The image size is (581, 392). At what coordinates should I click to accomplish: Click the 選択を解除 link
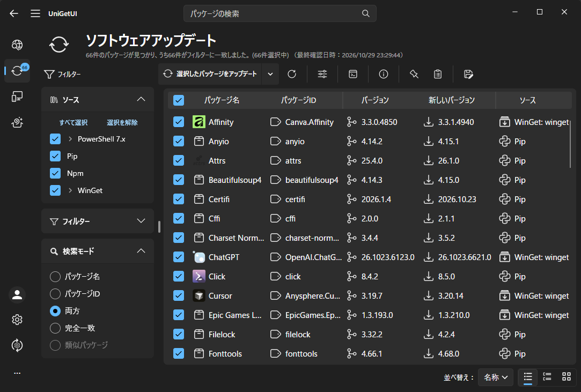pos(122,123)
